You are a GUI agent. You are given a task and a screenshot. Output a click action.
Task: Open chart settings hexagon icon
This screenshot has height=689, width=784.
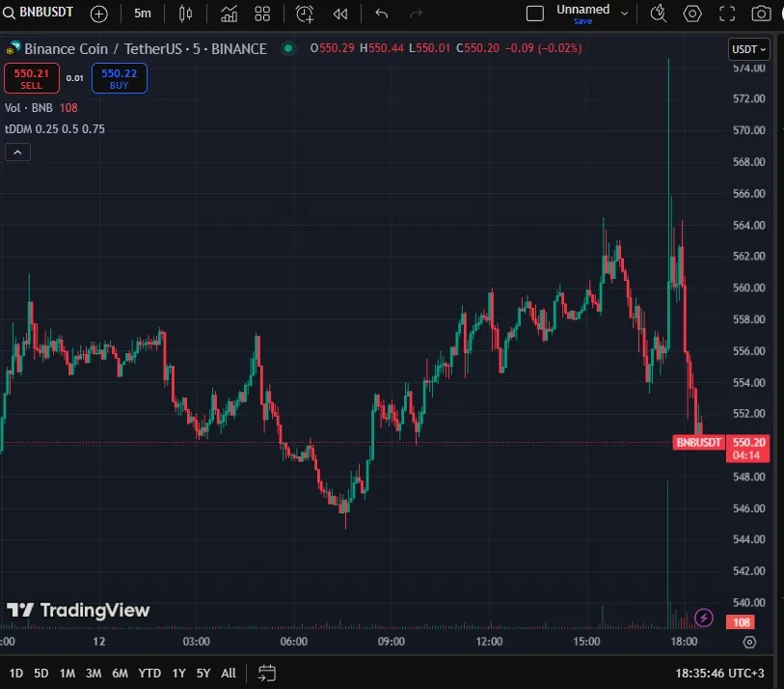point(692,14)
